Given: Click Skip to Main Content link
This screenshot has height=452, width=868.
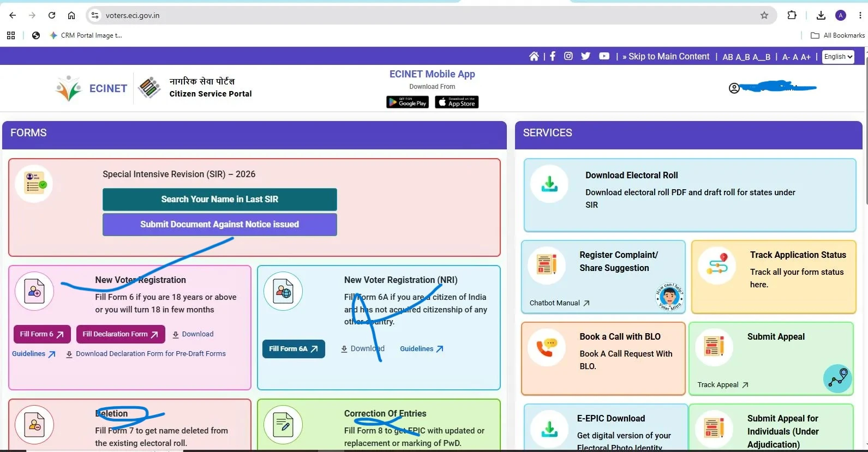Looking at the screenshot, I should pyautogui.click(x=666, y=57).
